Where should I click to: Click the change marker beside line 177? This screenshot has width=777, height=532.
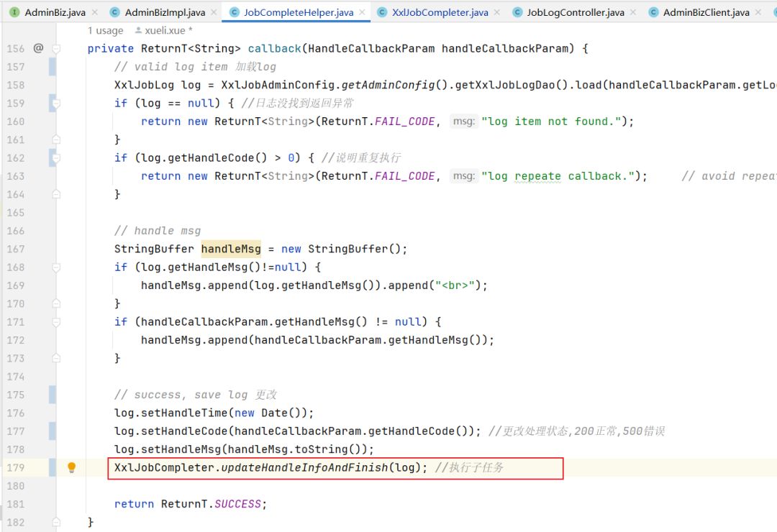point(52,431)
